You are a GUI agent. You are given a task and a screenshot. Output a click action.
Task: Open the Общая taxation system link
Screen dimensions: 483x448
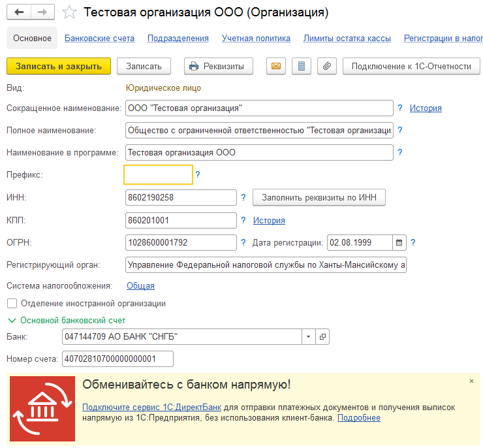coord(140,285)
